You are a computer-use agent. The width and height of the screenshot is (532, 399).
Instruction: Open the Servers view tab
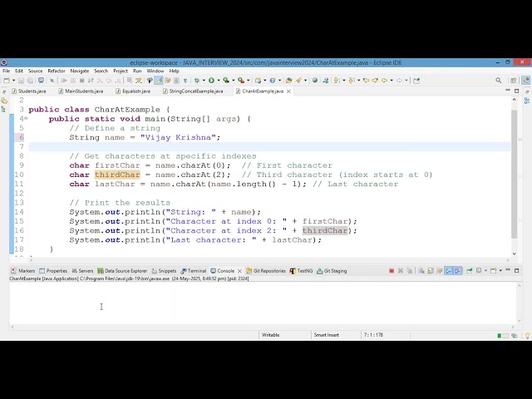(82, 271)
